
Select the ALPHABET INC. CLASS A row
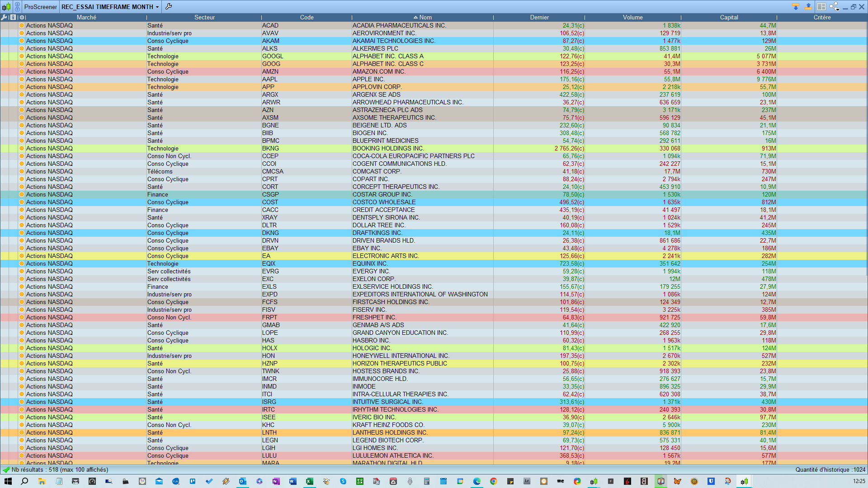point(388,56)
